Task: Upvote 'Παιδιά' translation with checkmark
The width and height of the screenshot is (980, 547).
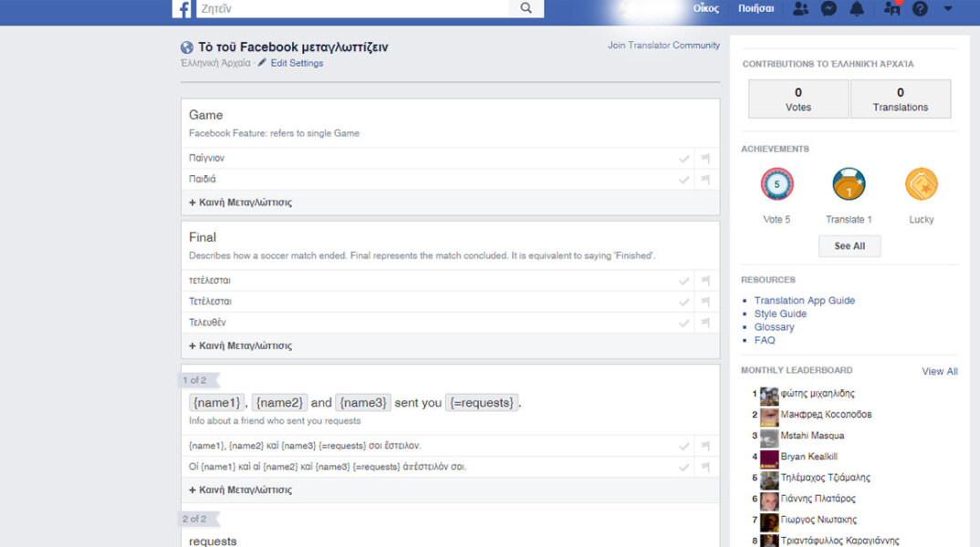Action: [683, 180]
